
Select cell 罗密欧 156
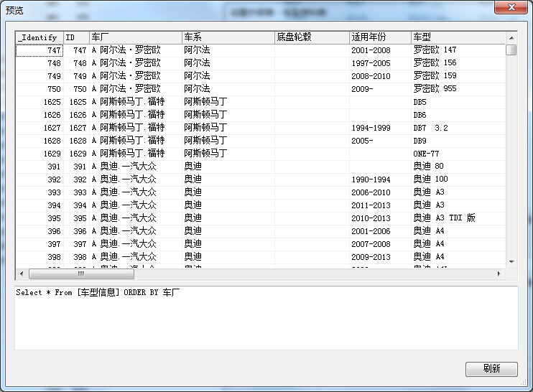(458, 63)
